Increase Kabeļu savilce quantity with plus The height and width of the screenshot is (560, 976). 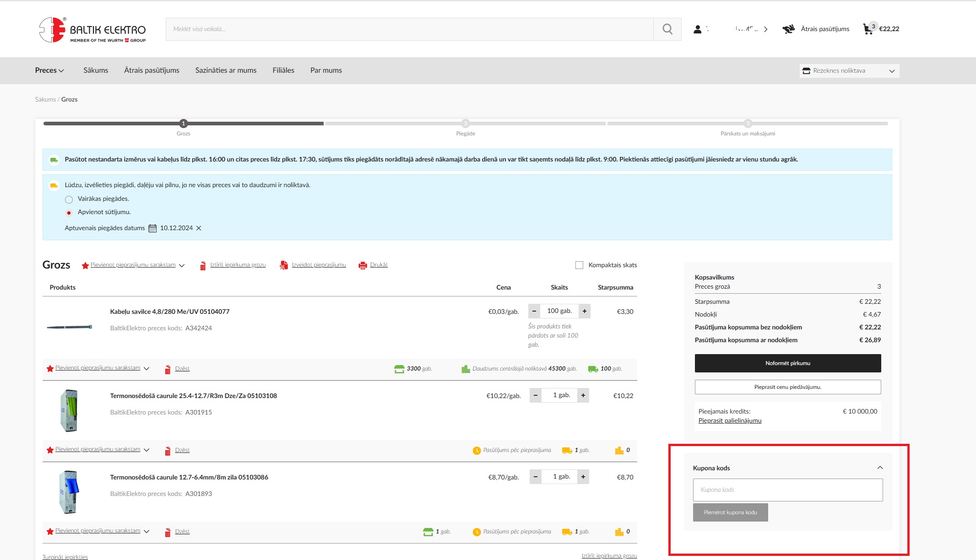tap(584, 311)
